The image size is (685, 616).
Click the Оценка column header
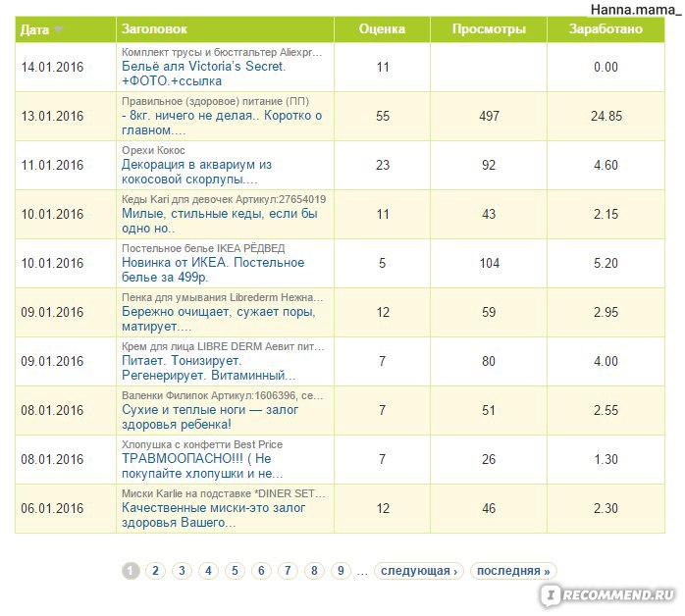[x=382, y=28]
